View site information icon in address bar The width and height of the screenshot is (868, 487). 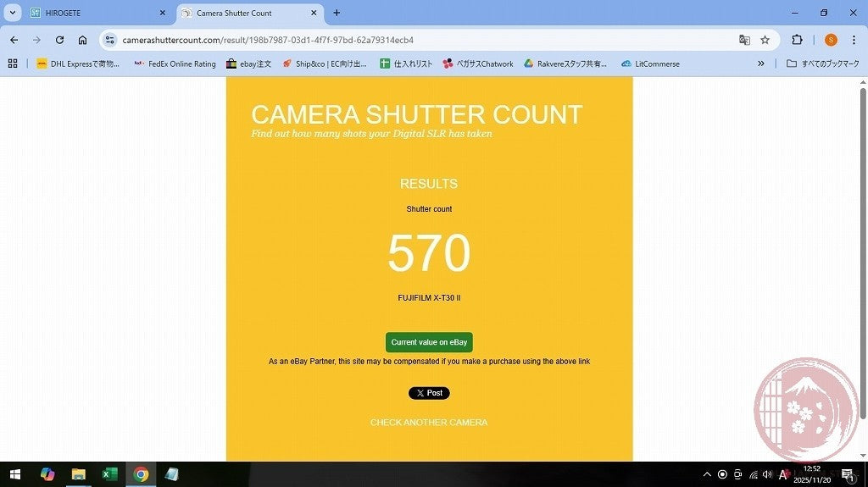(109, 40)
